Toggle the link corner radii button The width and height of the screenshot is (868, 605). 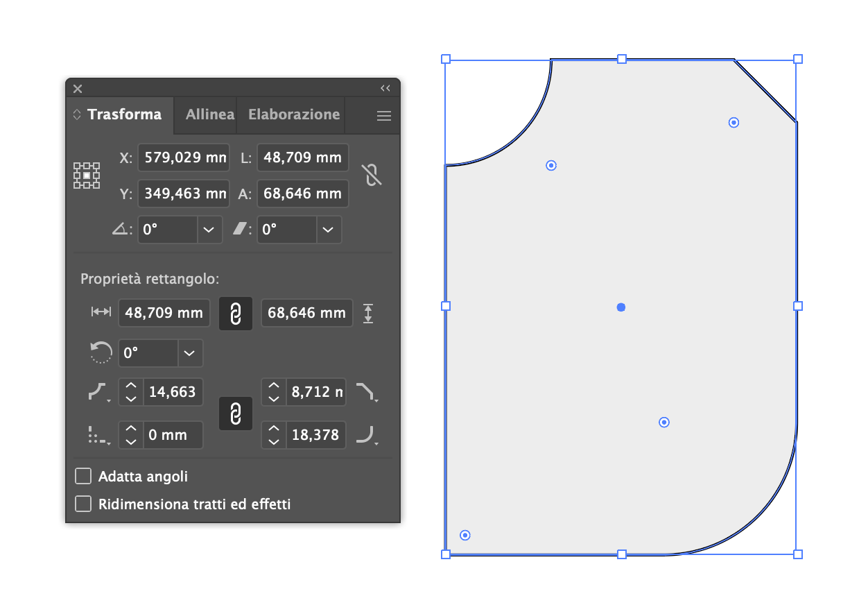tap(236, 414)
